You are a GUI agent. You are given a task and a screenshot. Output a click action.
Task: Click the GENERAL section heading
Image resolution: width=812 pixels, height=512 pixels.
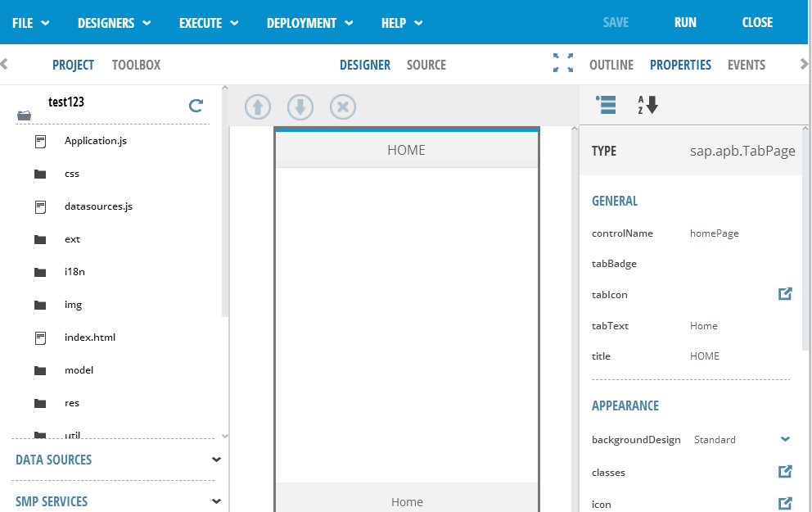pyautogui.click(x=614, y=201)
